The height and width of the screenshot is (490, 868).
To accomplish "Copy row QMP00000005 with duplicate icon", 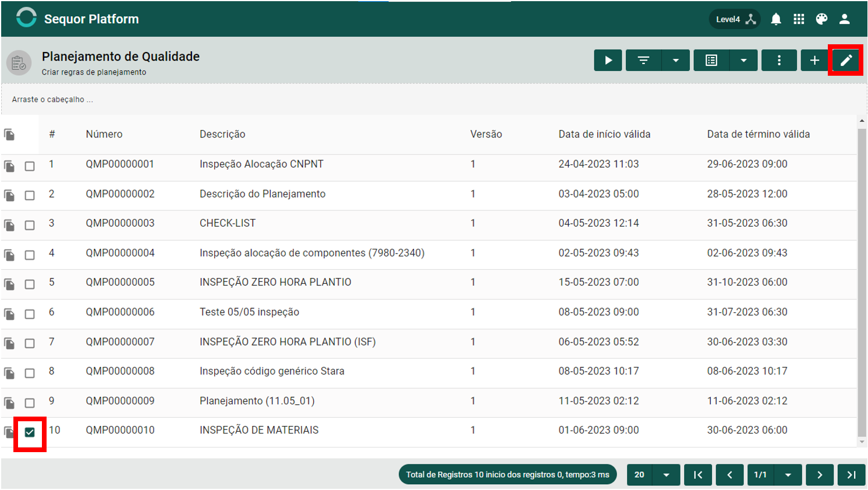I will tap(9, 284).
